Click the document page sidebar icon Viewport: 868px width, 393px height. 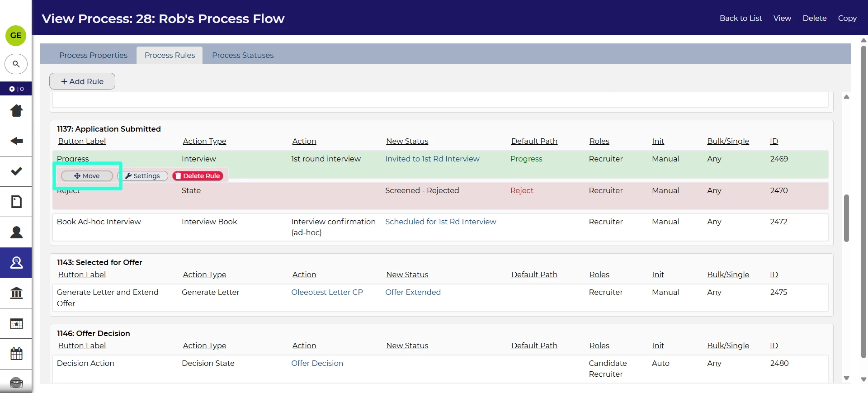click(16, 202)
